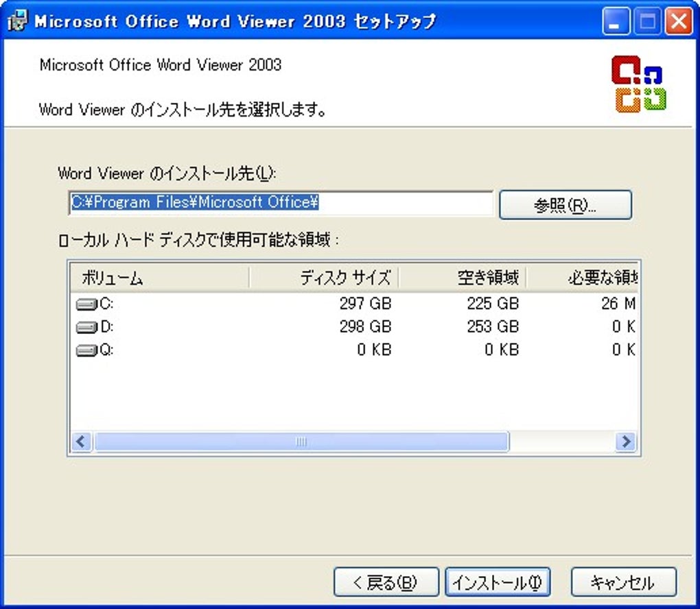Sort by the ディスク サイズ column header
The height and width of the screenshot is (609, 700).
click(x=324, y=278)
